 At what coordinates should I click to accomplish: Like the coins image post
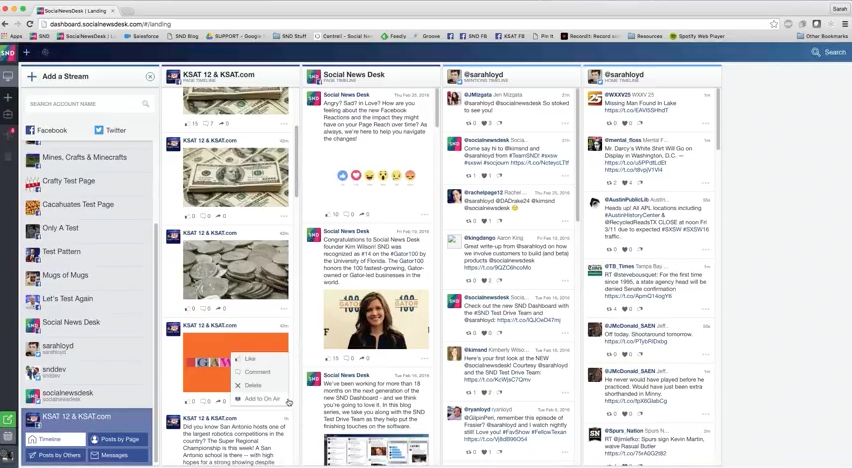pyautogui.click(x=189, y=309)
